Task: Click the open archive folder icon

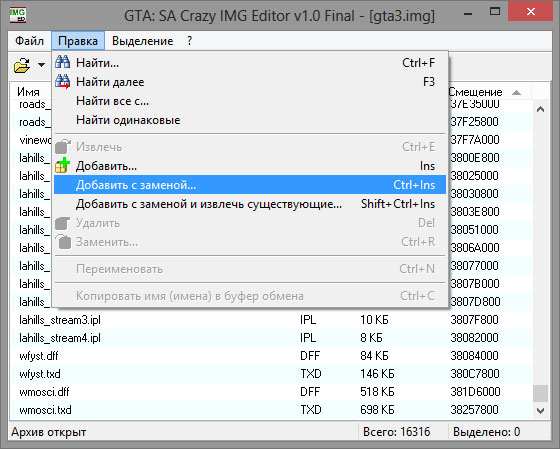Action: (22, 65)
